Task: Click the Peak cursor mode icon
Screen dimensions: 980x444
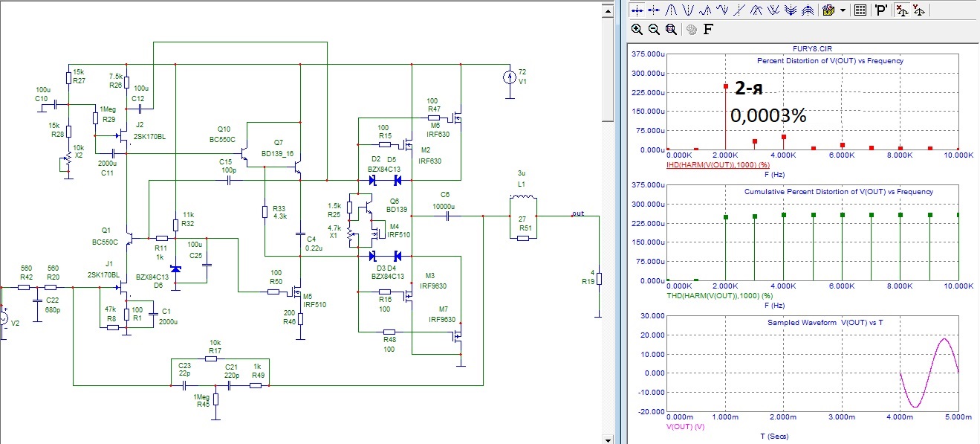Action: 670,10
